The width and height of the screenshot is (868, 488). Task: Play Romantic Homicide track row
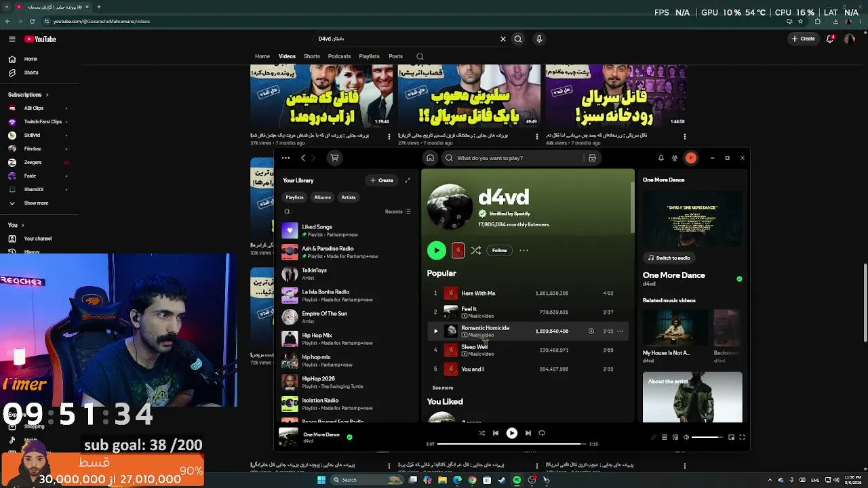click(436, 331)
